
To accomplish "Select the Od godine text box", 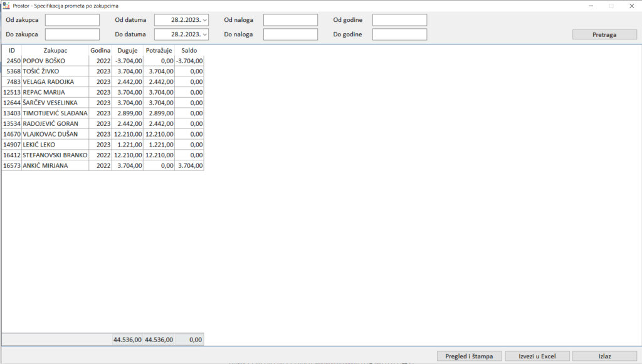I will (399, 20).
